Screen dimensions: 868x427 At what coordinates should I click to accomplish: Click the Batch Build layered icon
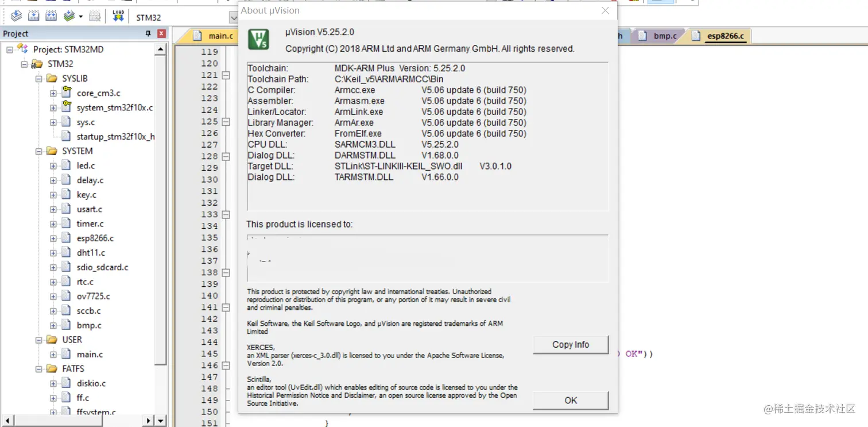(x=69, y=16)
